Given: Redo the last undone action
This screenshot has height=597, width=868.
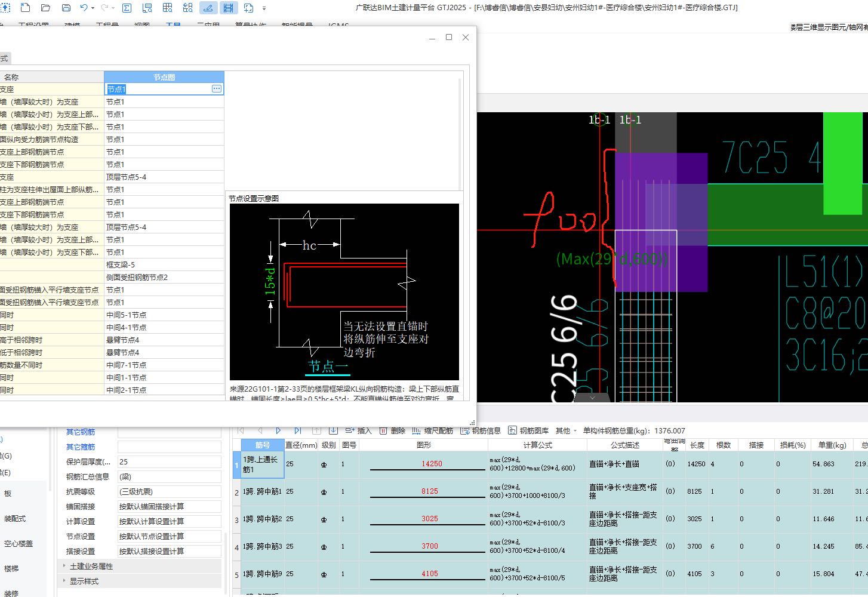Looking at the screenshot, I should pyautogui.click(x=104, y=8).
